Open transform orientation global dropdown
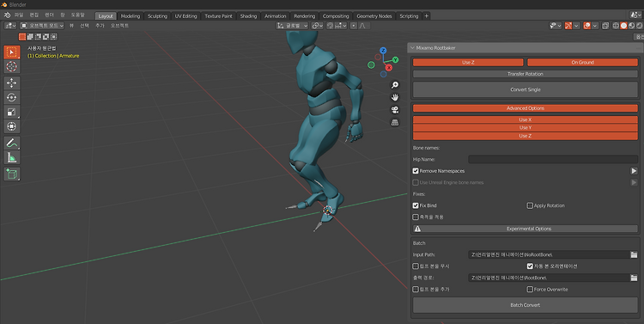644x324 pixels. [x=292, y=26]
